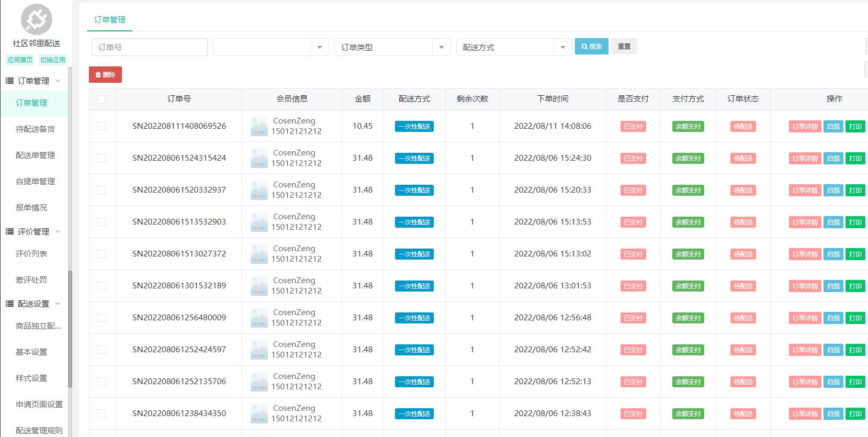Open 待配送备货 in the sidebar
This screenshot has height=437, width=868.
pyautogui.click(x=35, y=129)
